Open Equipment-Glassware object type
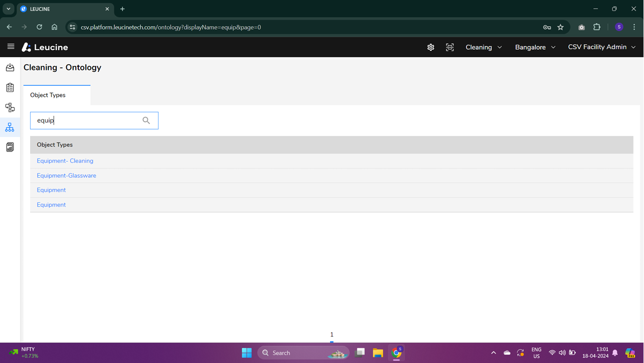 tap(67, 176)
